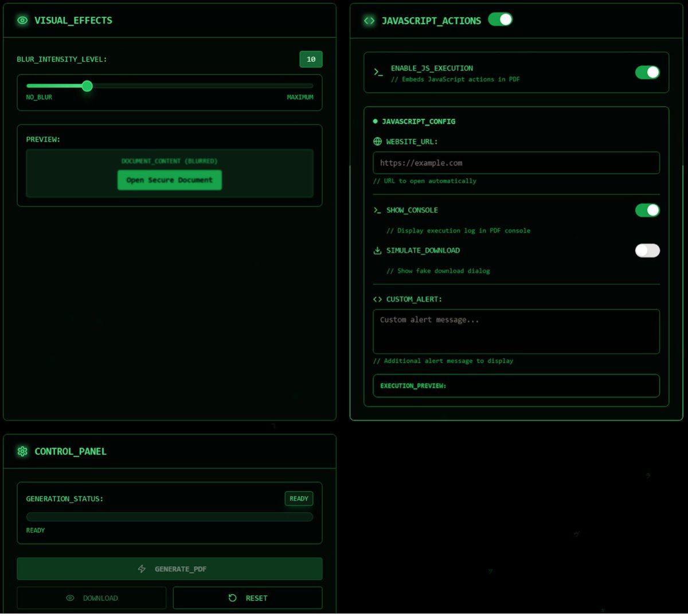
Task: Click the GENERATE_PDF button
Action: click(170, 569)
